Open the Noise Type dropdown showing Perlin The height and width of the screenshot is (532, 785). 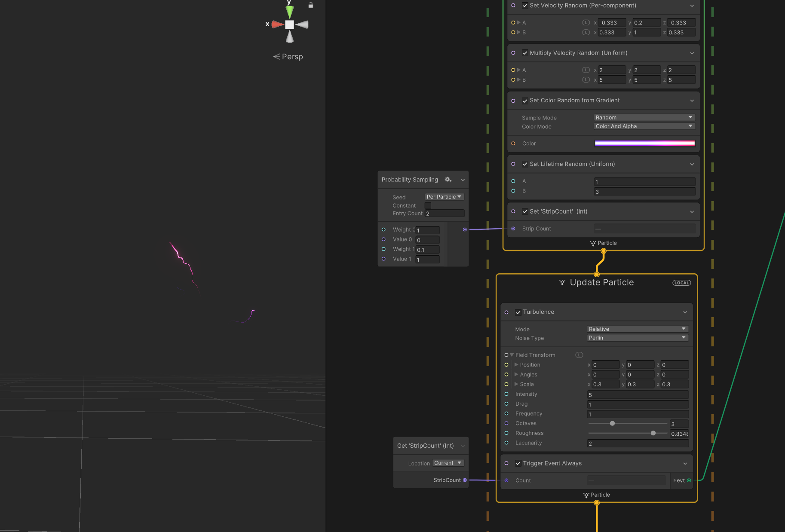tap(638, 338)
